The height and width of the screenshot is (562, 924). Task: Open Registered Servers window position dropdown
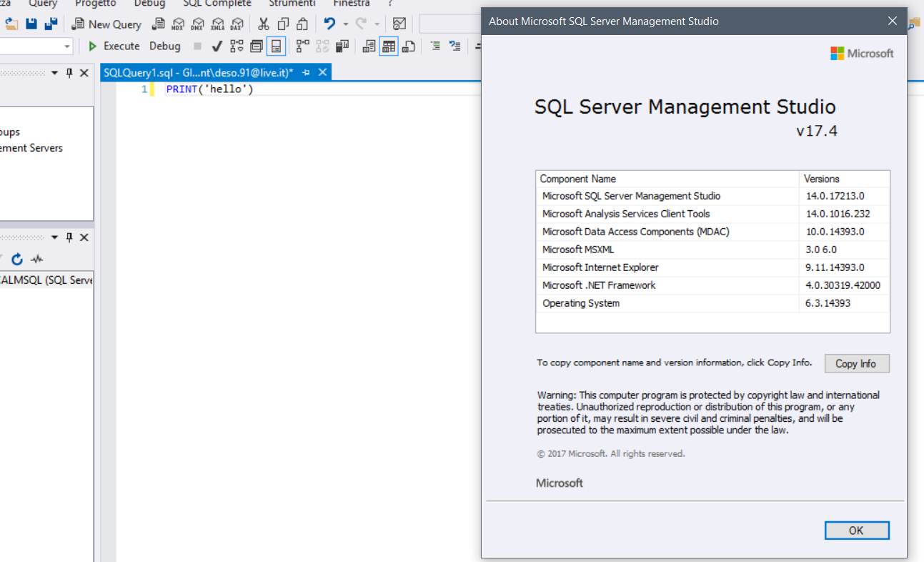pos(54,73)
